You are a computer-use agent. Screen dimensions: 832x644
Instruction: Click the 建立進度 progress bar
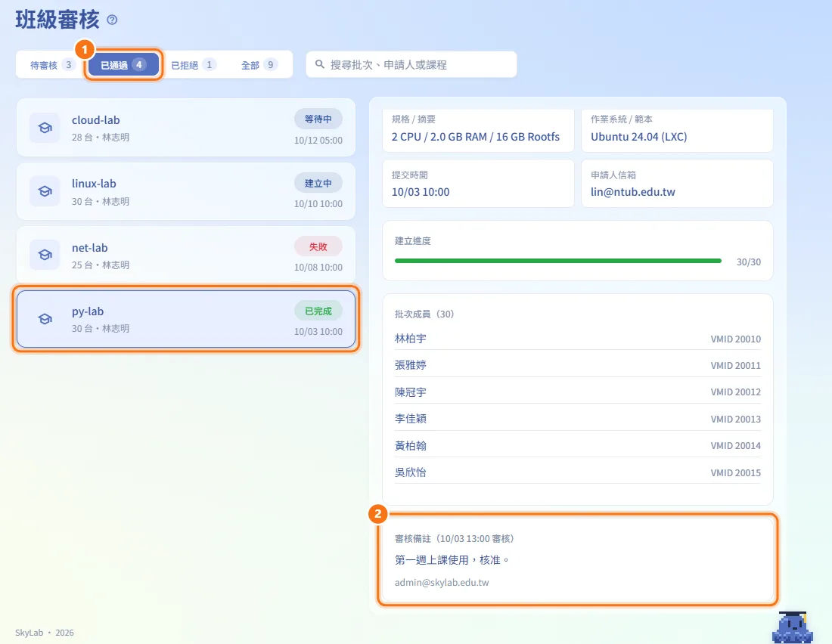(x=557, y=261)
